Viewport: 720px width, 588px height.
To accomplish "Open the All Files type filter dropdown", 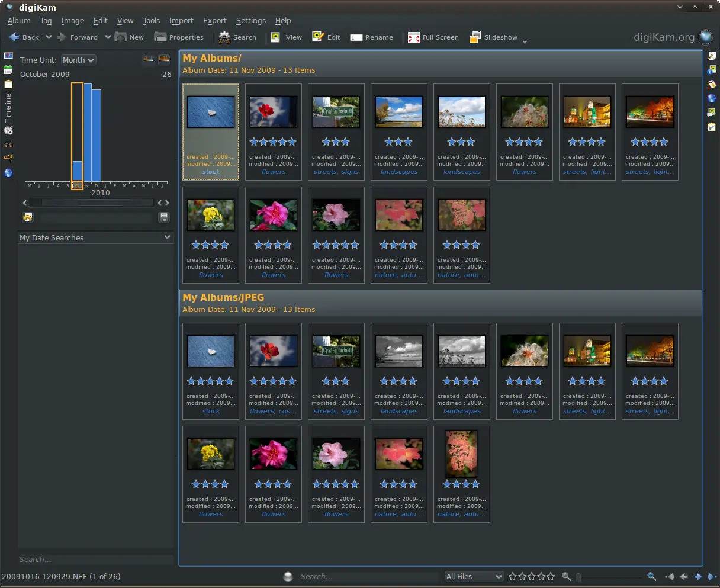I will tap(474, 576).
